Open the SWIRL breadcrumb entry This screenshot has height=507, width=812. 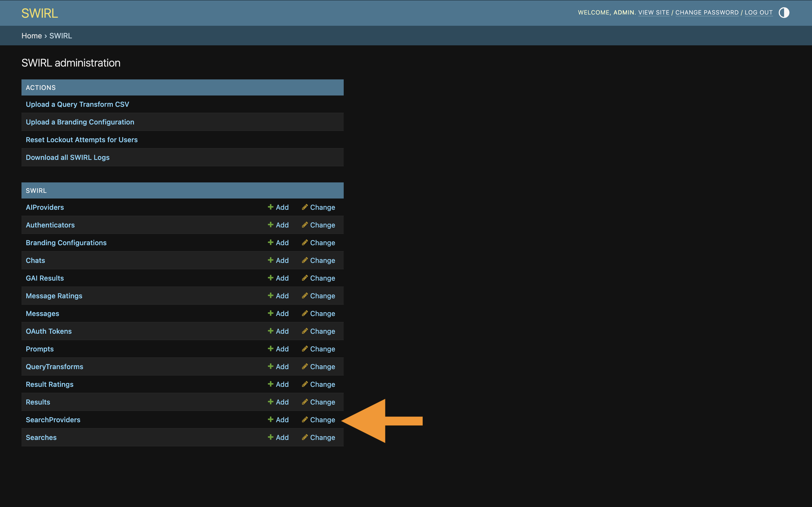(x=60, y=35)
